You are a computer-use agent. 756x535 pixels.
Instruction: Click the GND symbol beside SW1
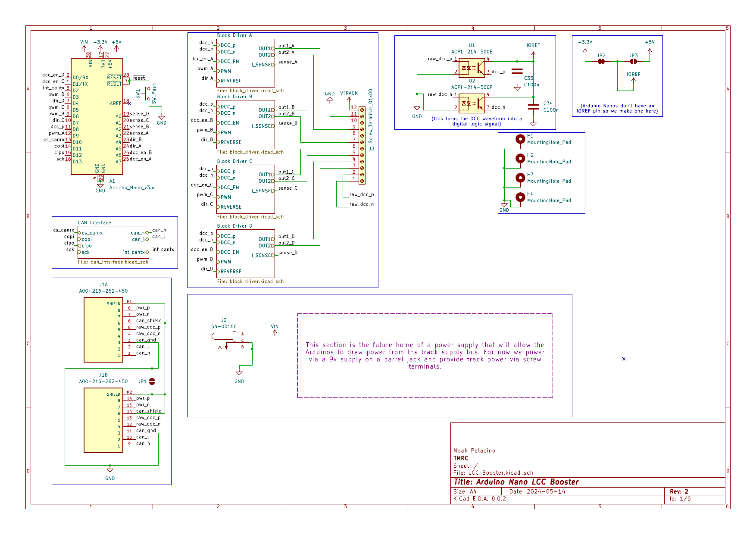[x=162, y=120]
